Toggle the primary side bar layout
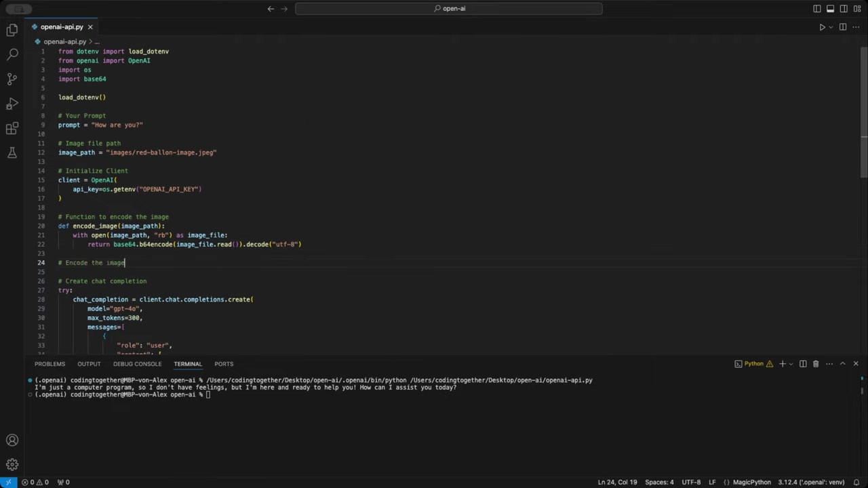Viewport: 868px width, 488px height. [x=816, y=9]
